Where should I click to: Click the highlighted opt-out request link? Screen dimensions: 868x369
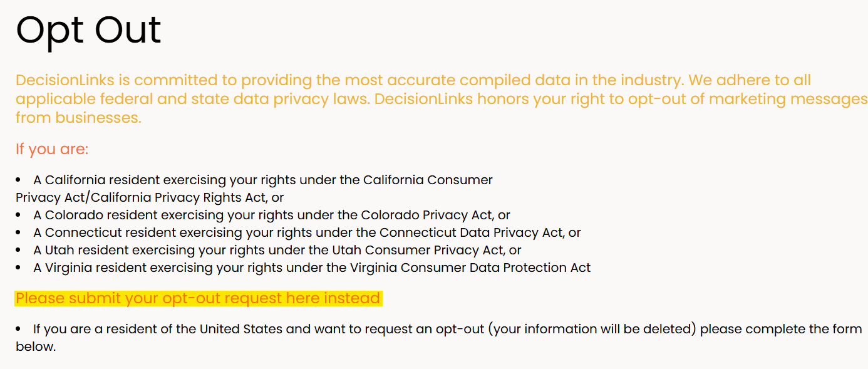click(198, 298)
